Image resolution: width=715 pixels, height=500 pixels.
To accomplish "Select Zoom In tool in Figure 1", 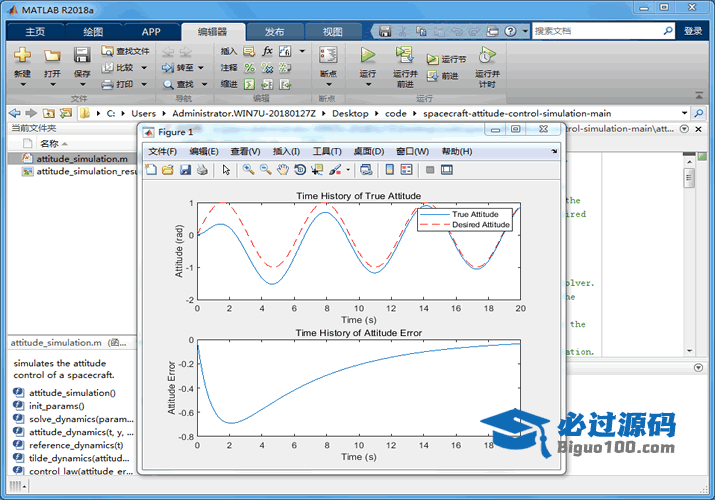I will coord(249,170).
